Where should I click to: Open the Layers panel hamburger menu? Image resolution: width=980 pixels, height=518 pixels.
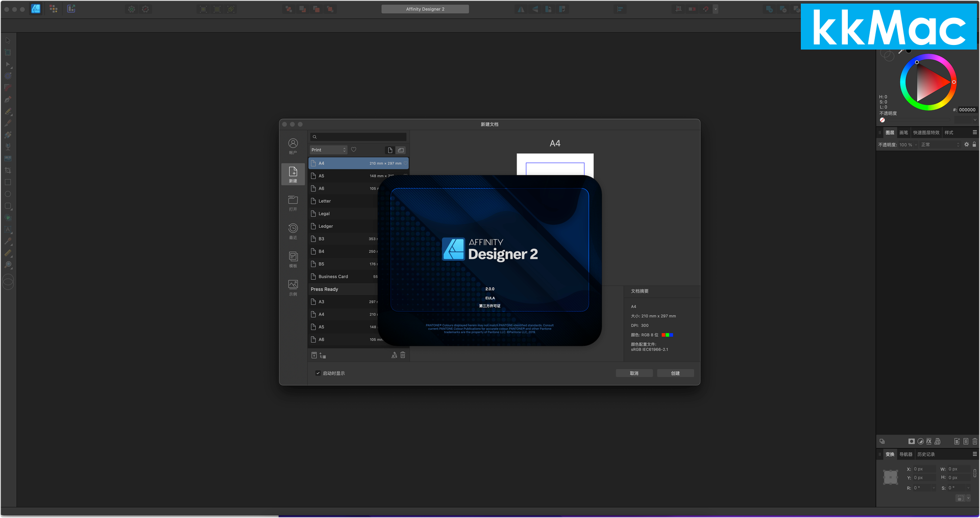click(974, 132)
